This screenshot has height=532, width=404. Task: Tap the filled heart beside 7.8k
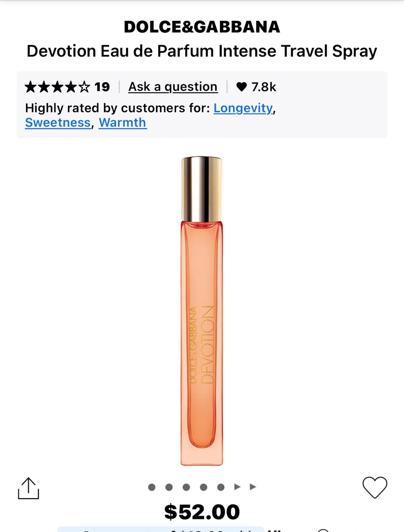pyautogui.click(x=241, y=87)
